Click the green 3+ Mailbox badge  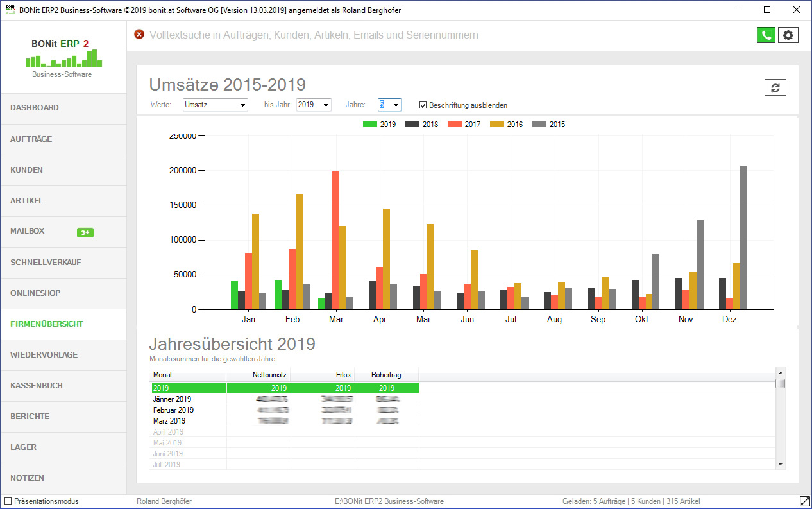pos(85,232)
